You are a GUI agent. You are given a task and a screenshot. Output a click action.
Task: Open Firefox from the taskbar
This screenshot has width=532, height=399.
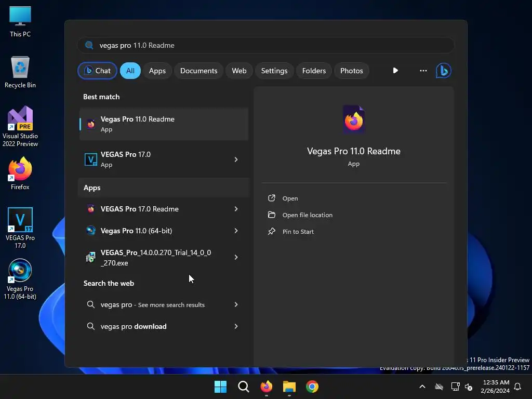click(x=267, y=387)
